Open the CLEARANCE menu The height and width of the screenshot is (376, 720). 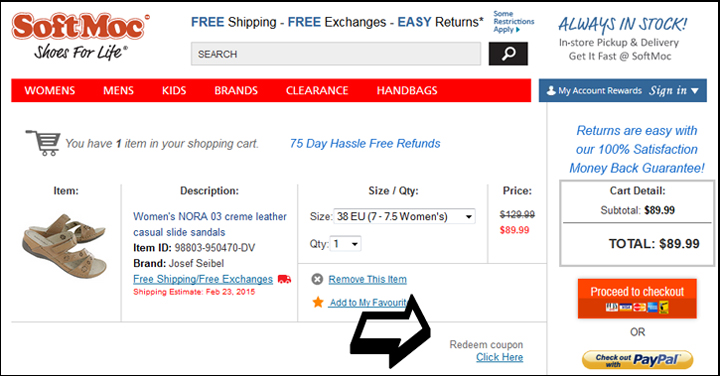coord(317,90)
